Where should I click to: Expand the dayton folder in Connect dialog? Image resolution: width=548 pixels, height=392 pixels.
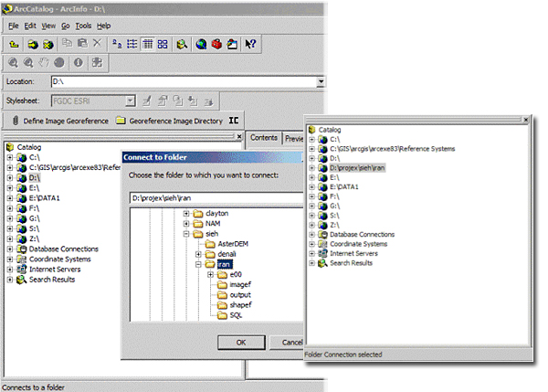[x=186, y=213]
